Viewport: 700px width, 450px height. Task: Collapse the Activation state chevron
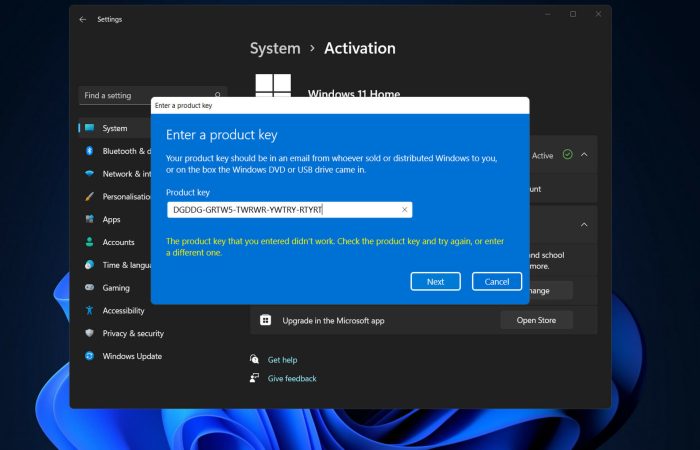click(x=584, y=154)
